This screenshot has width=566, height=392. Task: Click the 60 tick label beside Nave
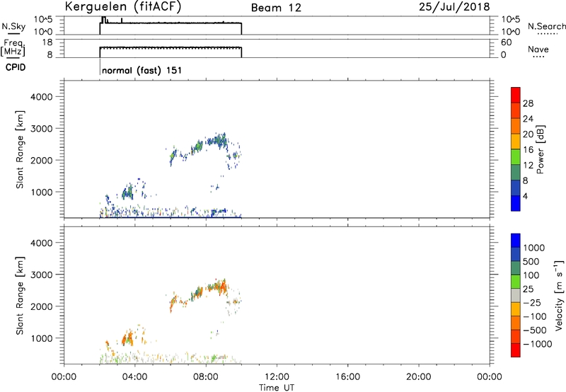tap(507, 42)
